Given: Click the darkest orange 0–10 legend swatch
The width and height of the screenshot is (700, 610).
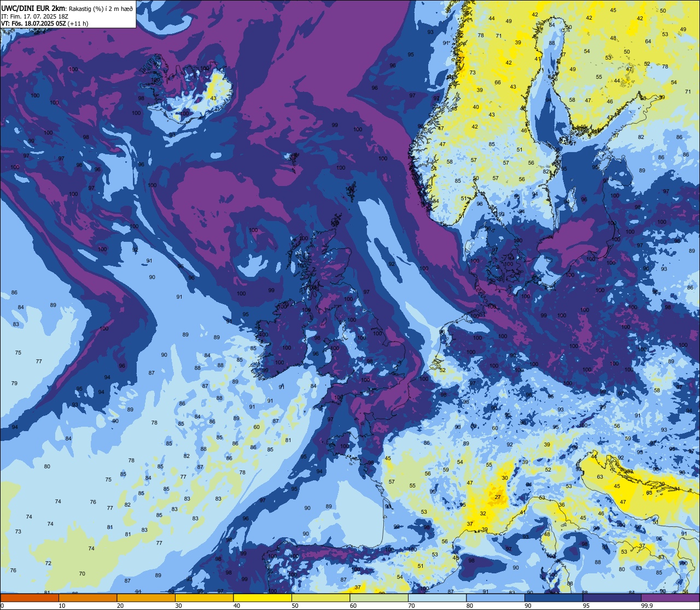Looking at the screenshot, I should 30,597.
